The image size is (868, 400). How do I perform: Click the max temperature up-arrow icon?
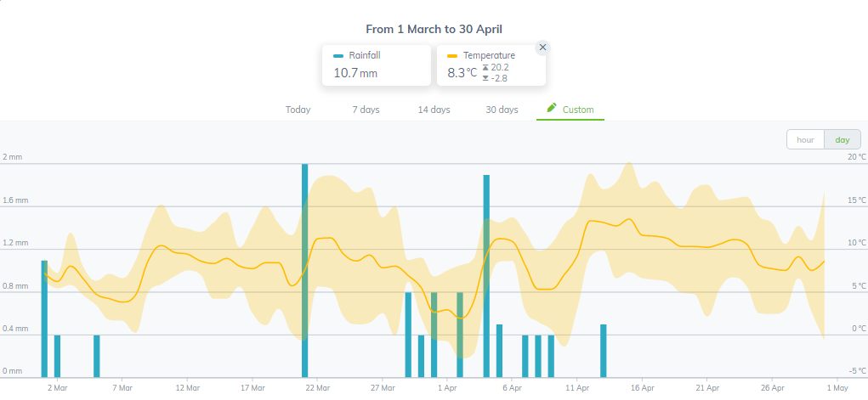point(485,67)
